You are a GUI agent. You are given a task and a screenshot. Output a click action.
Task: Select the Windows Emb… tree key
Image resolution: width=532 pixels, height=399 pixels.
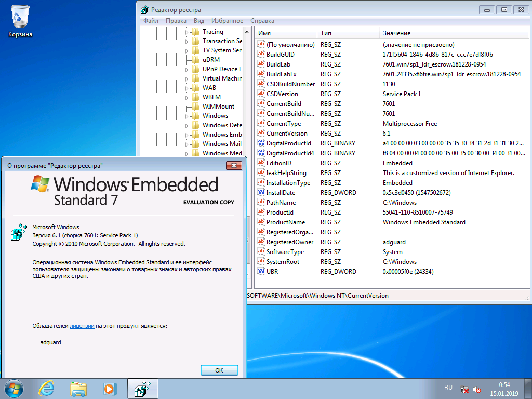pos(222,135)
